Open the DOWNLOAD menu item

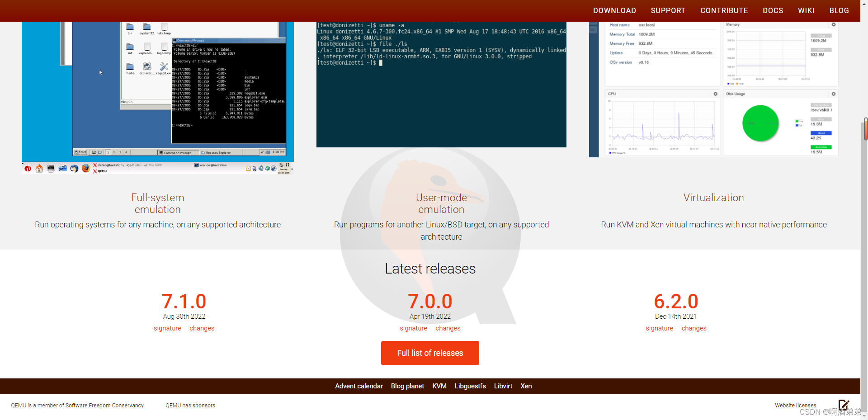pos(614,10)
